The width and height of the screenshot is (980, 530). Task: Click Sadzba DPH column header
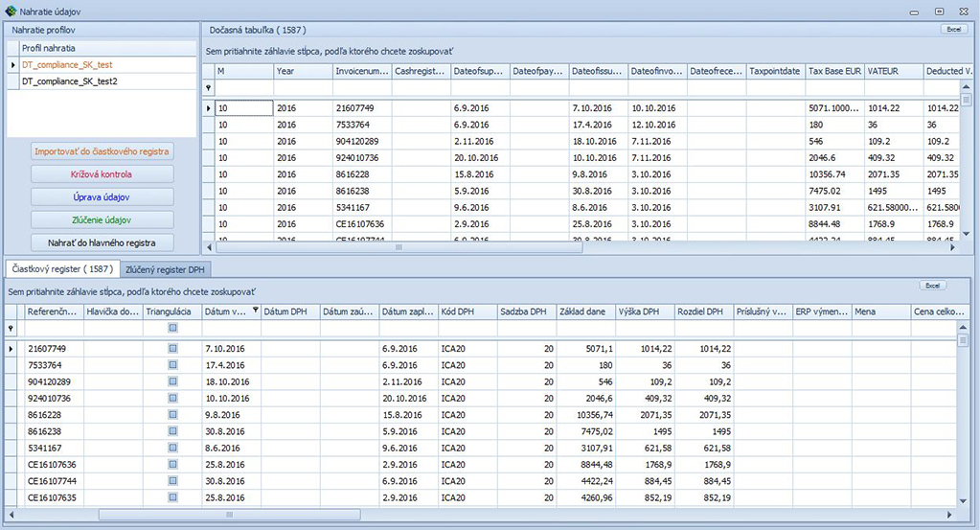[526, 311]
